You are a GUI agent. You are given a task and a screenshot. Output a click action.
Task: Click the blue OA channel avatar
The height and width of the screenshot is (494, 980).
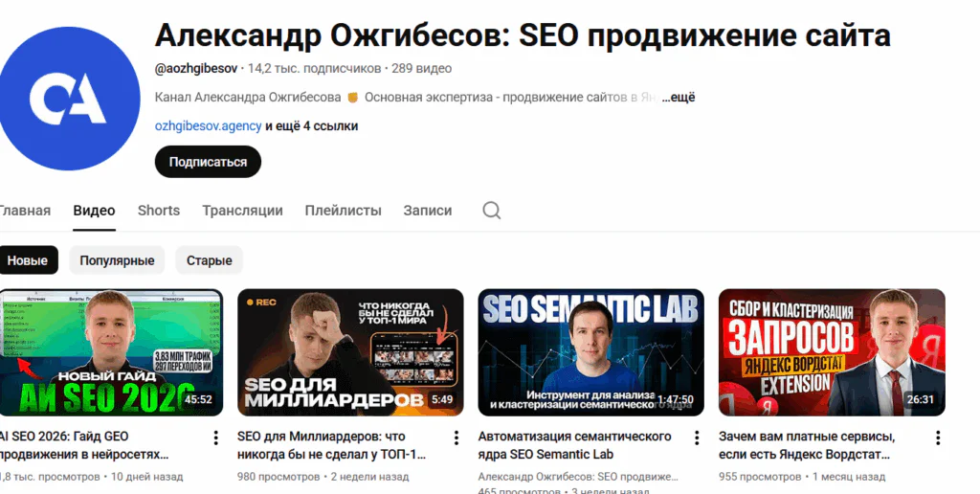click(68, 99)
